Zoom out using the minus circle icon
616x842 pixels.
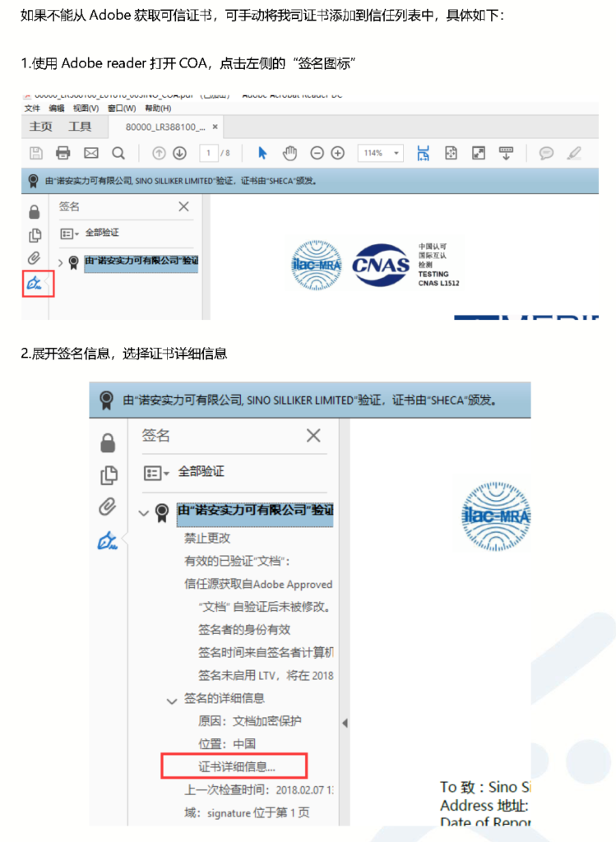pos(317,153)
